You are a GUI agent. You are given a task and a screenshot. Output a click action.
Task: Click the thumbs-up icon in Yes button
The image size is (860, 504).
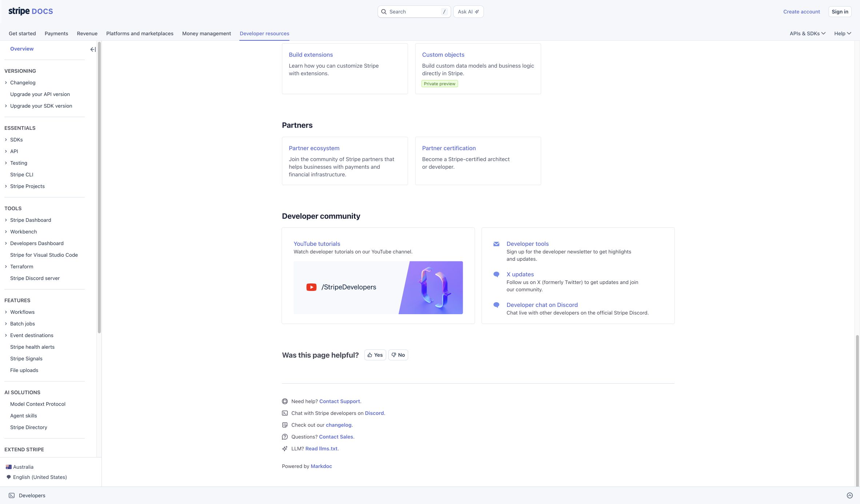(x=370, y=355)
